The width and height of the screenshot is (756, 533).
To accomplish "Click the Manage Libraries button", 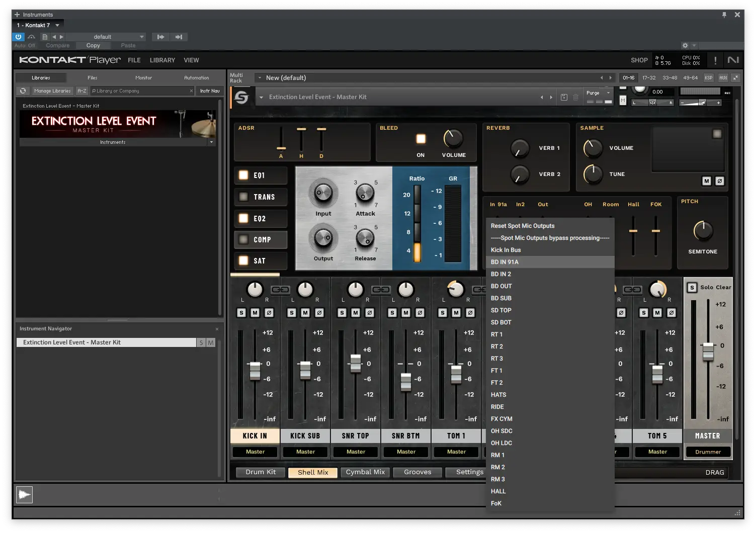I will point(53,91).
